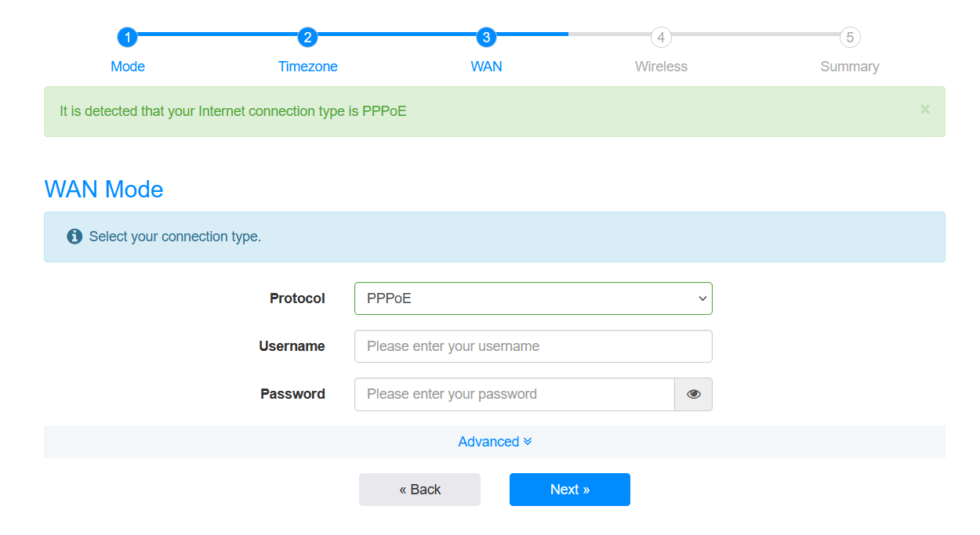Select the WAN step label

click(x=486, y=67)
